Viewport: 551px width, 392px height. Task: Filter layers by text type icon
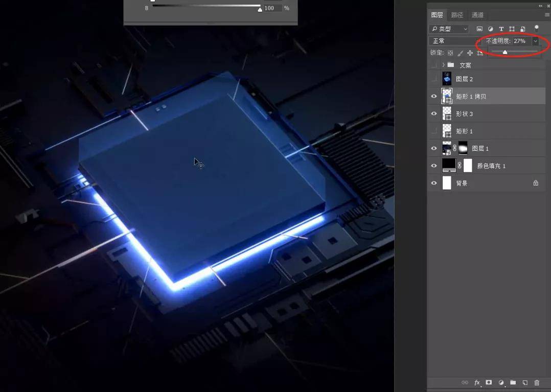click(501, 29)
